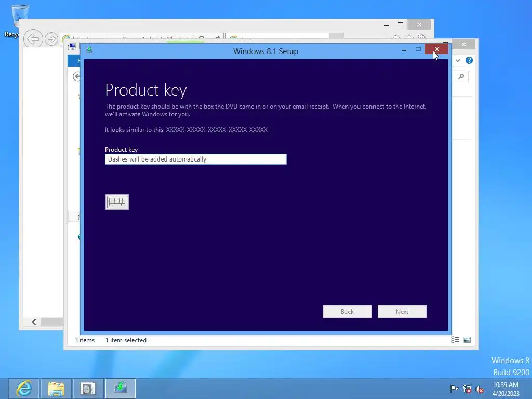Close the Internet Explorer window
Viewport: 532px width, 399px height.
coord(419,24)
